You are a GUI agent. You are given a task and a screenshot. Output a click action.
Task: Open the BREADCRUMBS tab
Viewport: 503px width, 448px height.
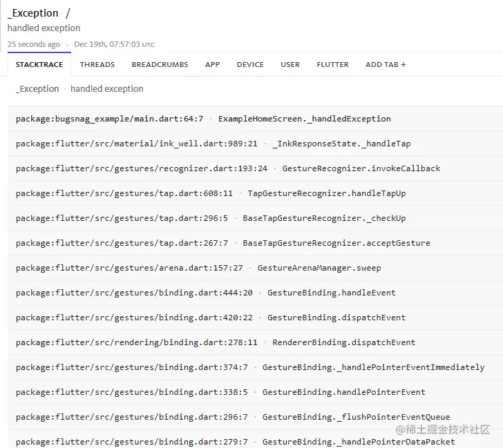[x=160, y=64]
